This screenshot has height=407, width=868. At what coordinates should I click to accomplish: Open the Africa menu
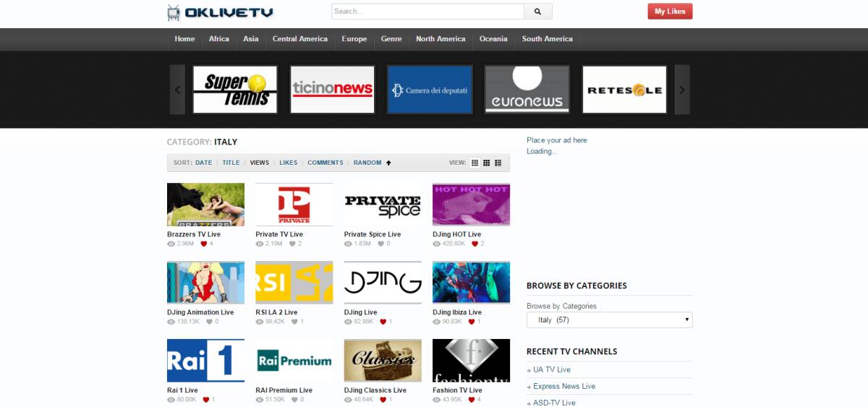tap(219, 39)
